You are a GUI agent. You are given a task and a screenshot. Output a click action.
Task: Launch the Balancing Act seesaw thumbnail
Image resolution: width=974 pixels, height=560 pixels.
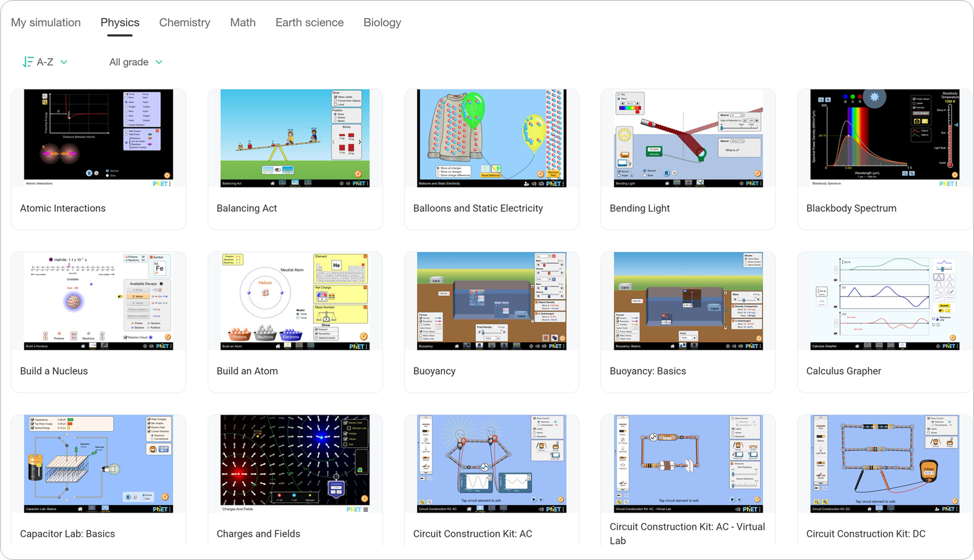295,138
